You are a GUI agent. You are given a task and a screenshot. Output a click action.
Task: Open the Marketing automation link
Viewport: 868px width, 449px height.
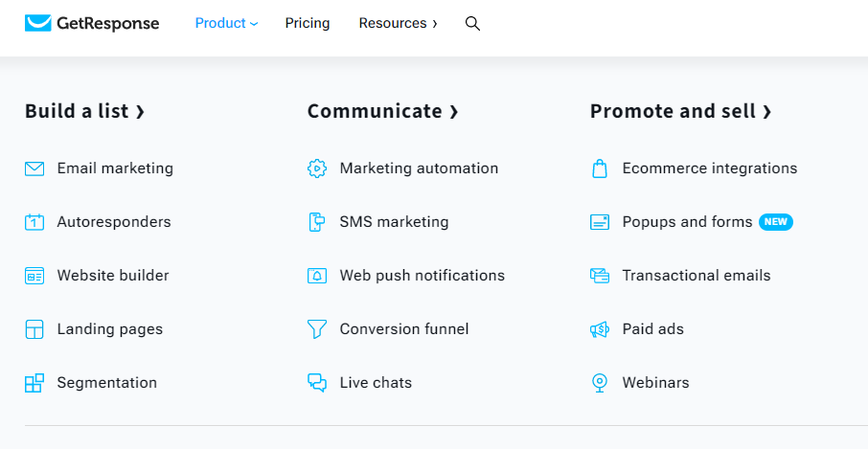[x=419, y=168]
